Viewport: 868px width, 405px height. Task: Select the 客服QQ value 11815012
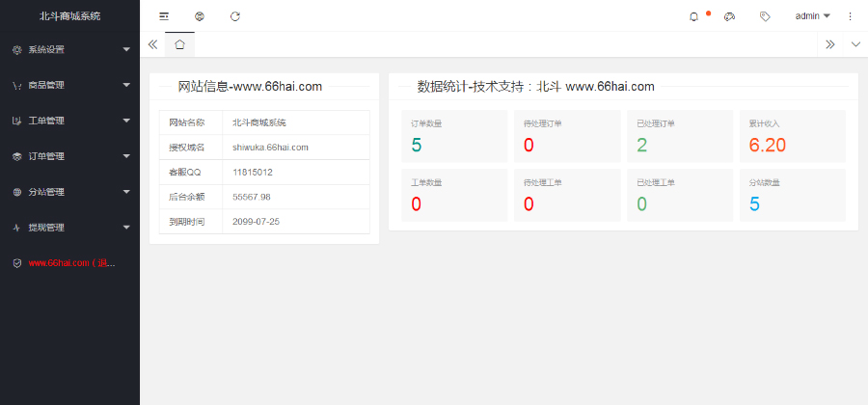click(x=253, y=172)
